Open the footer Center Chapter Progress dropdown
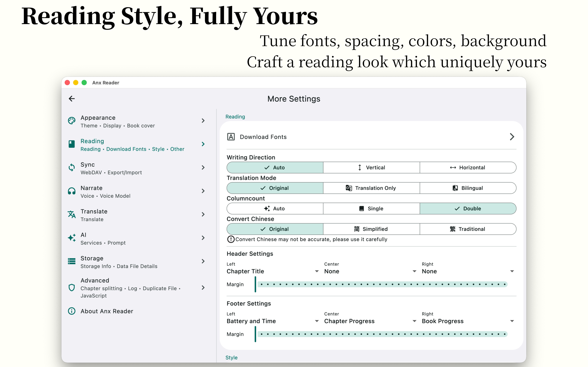The image size is (588, 367). 370,321
